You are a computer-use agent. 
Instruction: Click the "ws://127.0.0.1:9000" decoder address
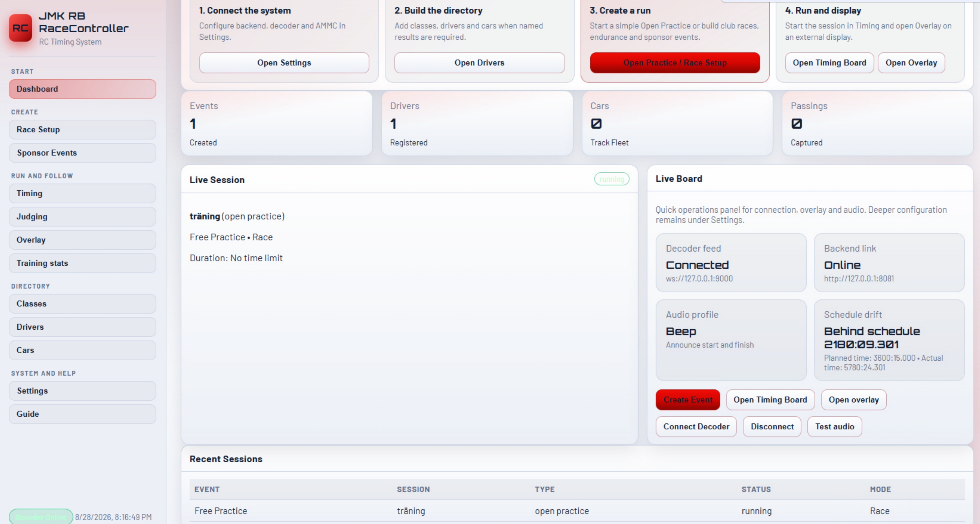pyautogui.click(x=699, y=278)
